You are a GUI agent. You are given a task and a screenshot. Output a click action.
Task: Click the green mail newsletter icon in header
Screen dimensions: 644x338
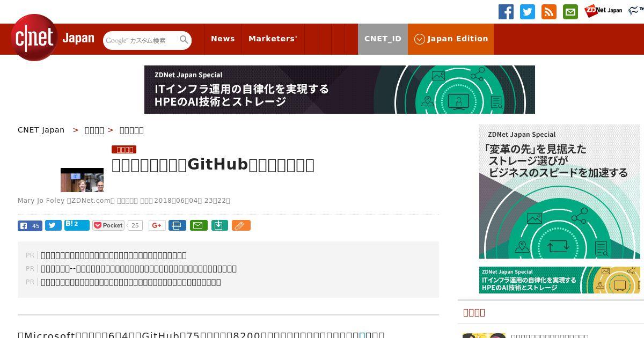[570, 12]
